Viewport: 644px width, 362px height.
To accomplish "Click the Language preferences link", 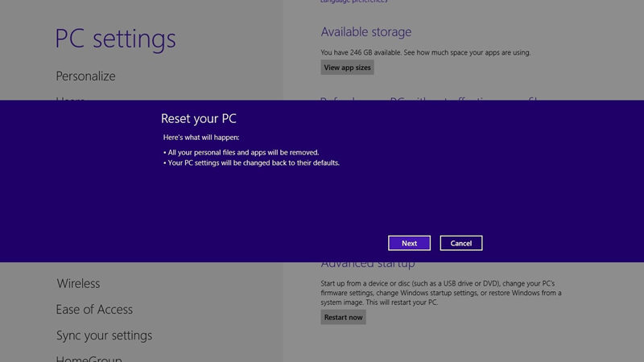I will [353, 2].
